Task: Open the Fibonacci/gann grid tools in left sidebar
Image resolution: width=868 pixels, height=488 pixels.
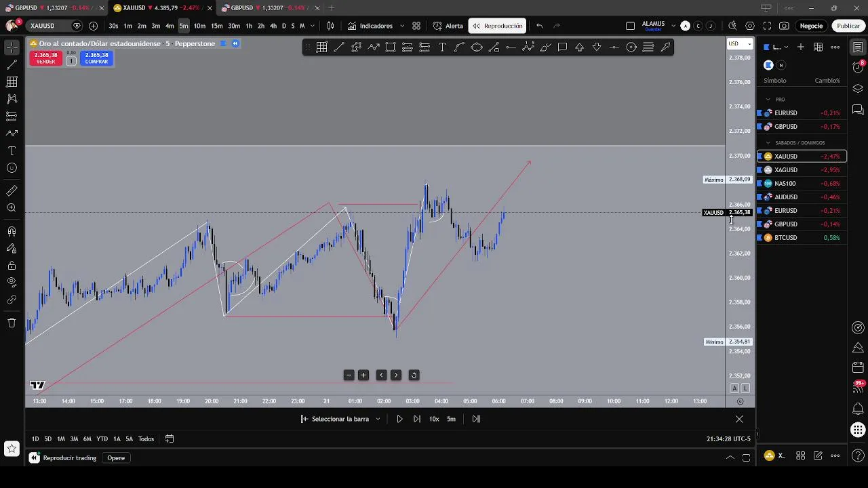Action: click(12, 82)
